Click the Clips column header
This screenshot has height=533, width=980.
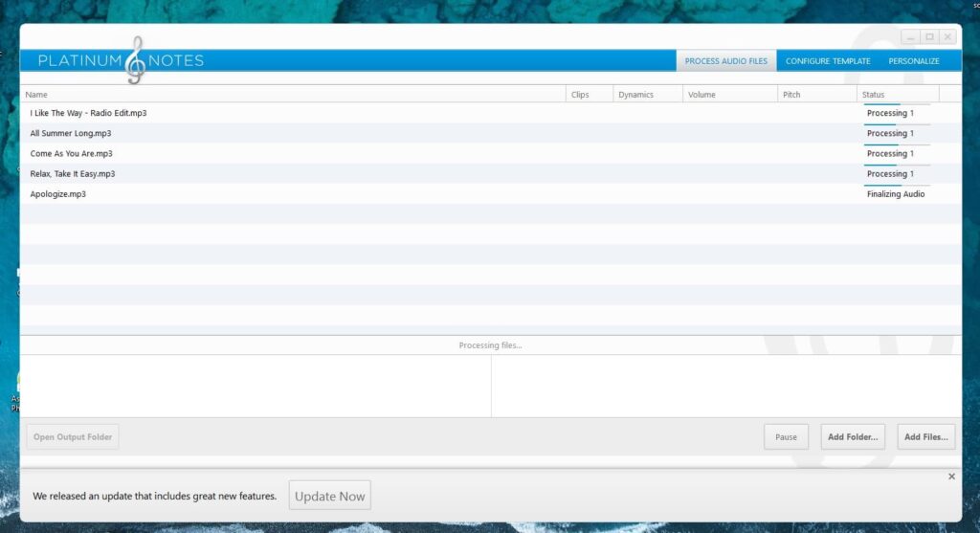(x=590, y=95)
